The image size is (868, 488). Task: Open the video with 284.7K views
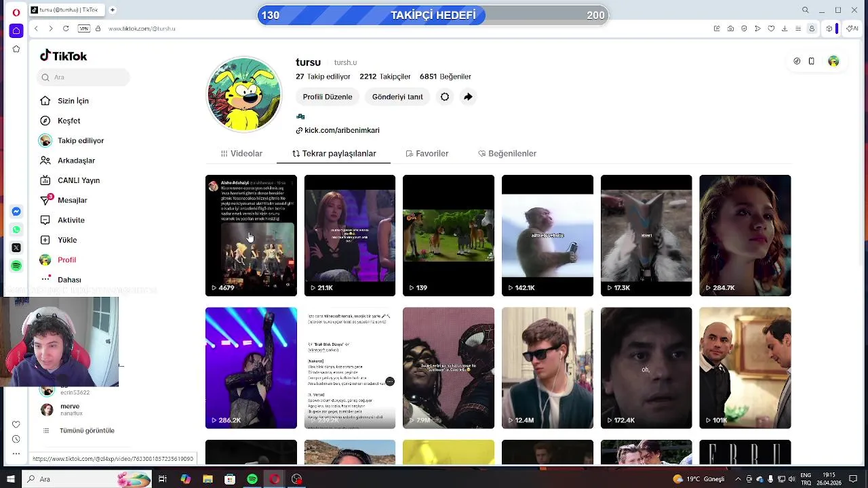(x=745, y=235)
